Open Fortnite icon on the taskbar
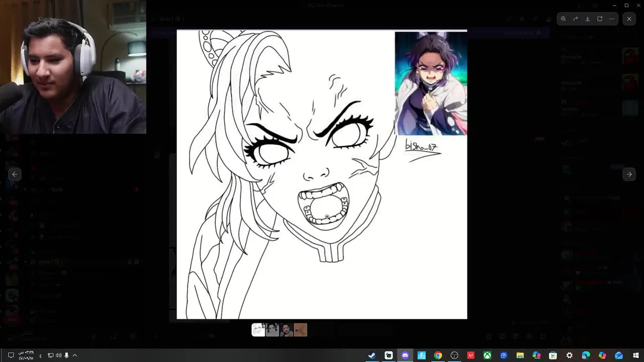The image size is (644, 362). (422, 355)
